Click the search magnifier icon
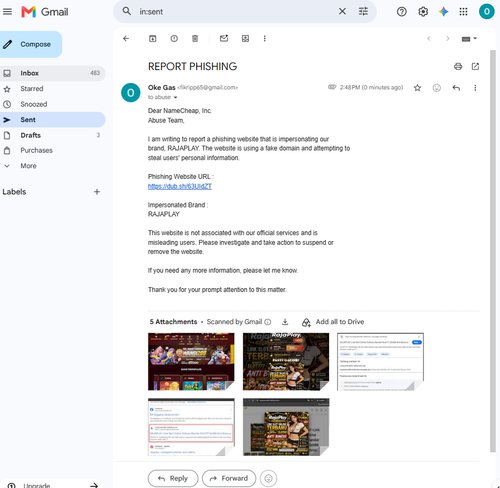This screenshot has width=500, height=488. point(127,11)
